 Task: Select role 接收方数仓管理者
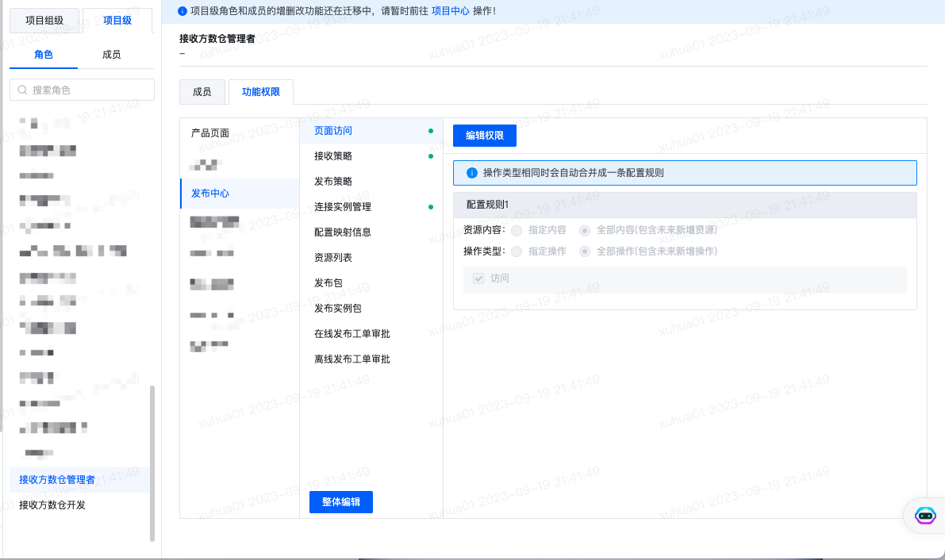pyautogui.click(x=79, y=480)
